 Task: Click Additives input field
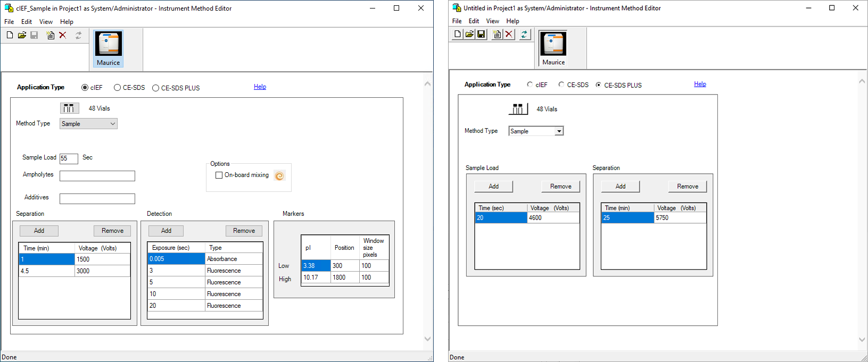point(97,199)
